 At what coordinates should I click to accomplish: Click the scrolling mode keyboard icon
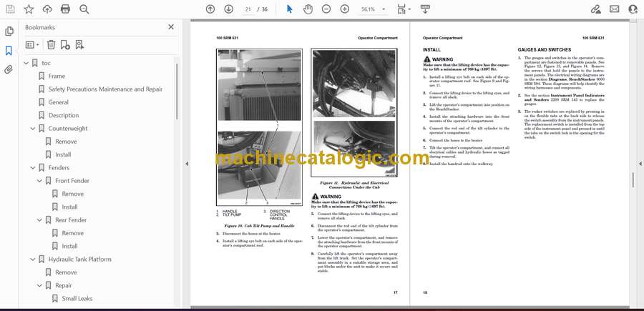click(x=425, y=9)
